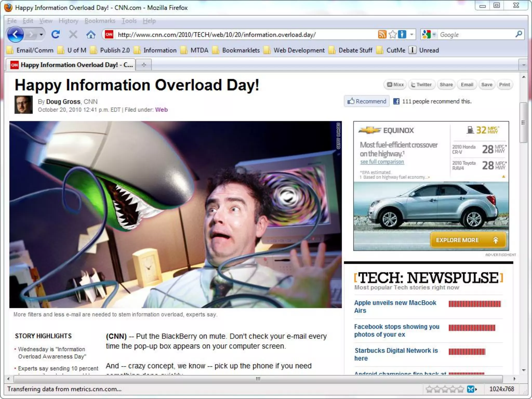Open a new tab with plus button

(144, 65)
